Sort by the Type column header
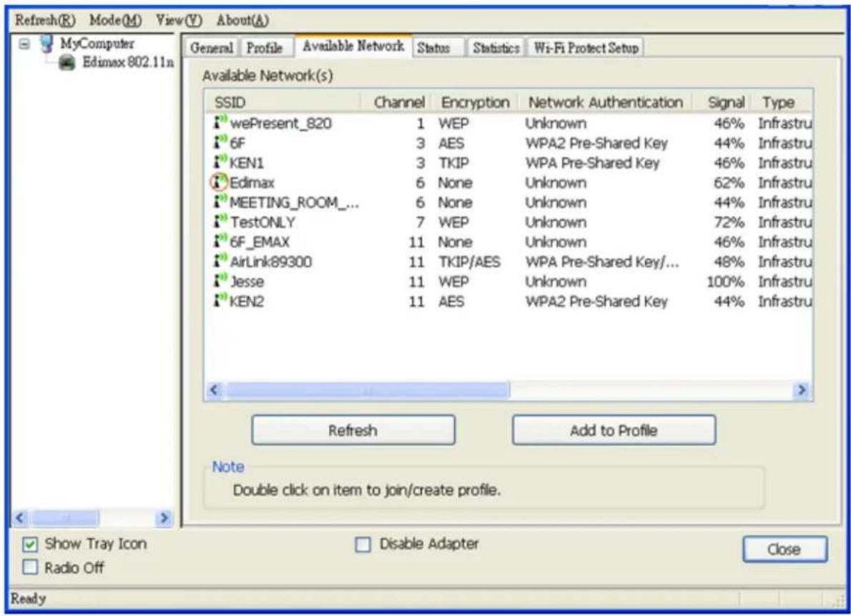Screen dimensions: 851x616 [x=782, y=102]
